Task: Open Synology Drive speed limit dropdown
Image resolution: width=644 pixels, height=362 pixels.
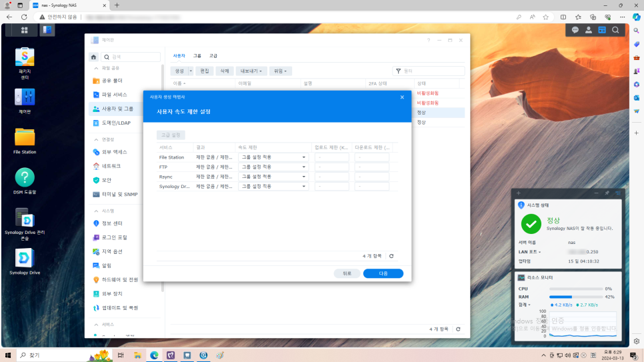Action: point(273,187)
